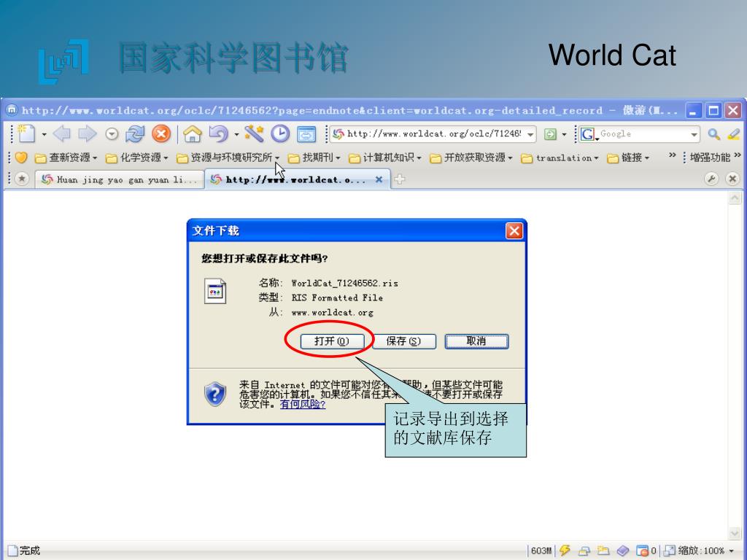Viewport: 747px width, 560px height.
Task: Expand the undo icon's dropdown arrow
Action: tap(236, 135)
